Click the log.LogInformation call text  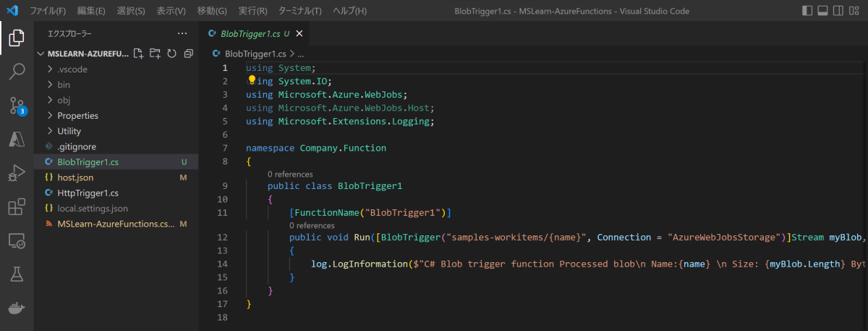359,264
